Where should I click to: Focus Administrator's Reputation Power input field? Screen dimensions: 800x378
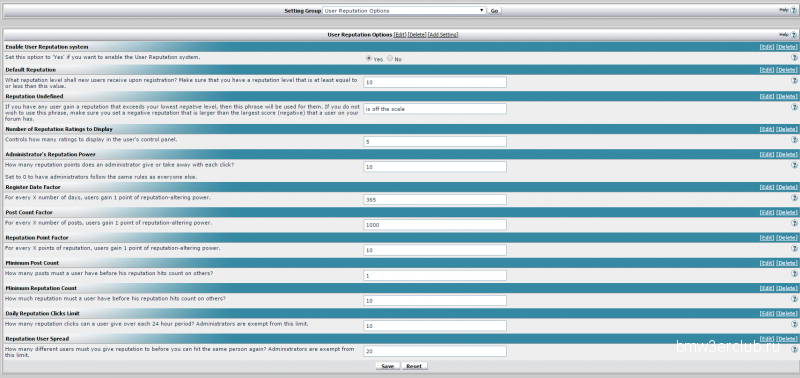435,167
